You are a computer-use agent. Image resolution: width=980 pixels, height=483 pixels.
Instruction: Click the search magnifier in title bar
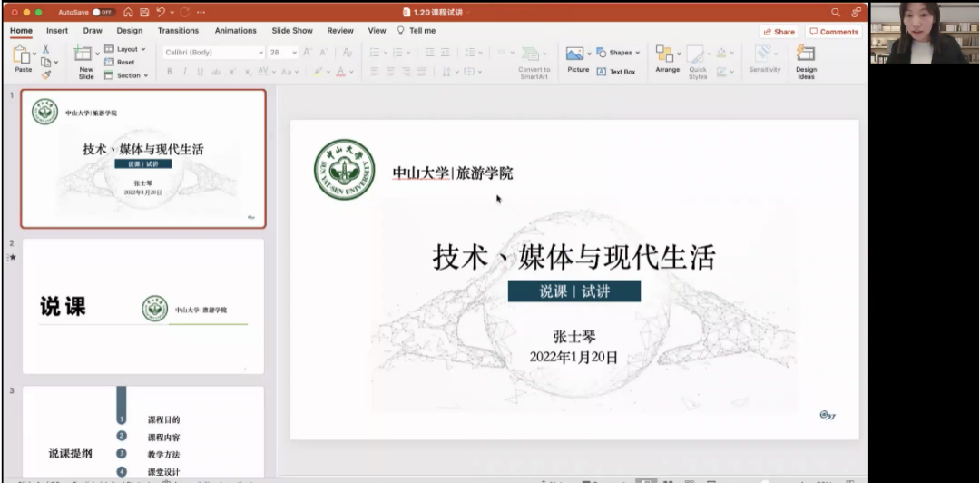point(836,12)
